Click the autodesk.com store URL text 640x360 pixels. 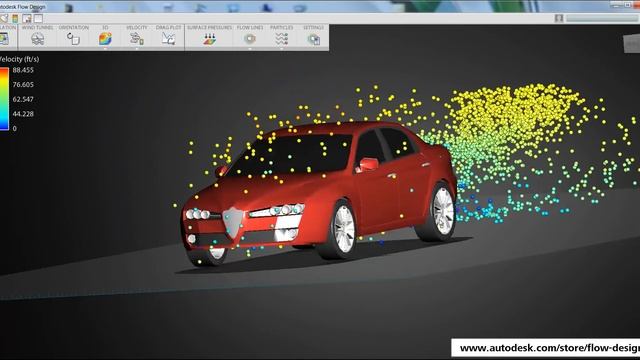550,348
